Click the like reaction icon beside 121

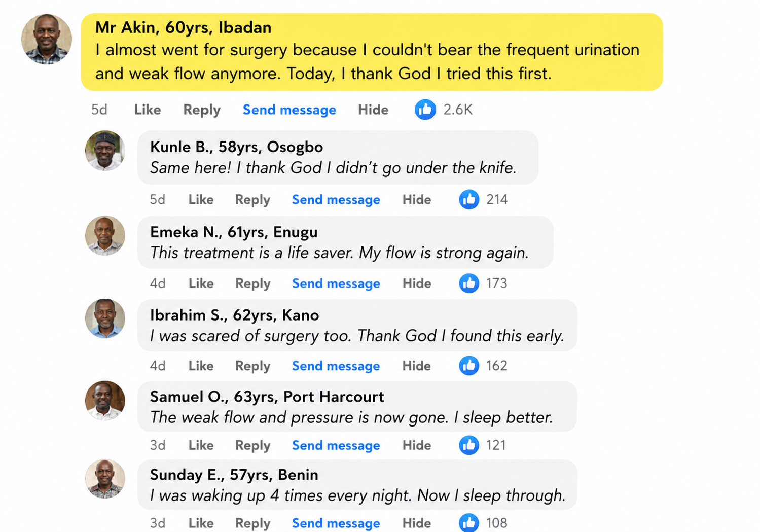coord(469,445)
